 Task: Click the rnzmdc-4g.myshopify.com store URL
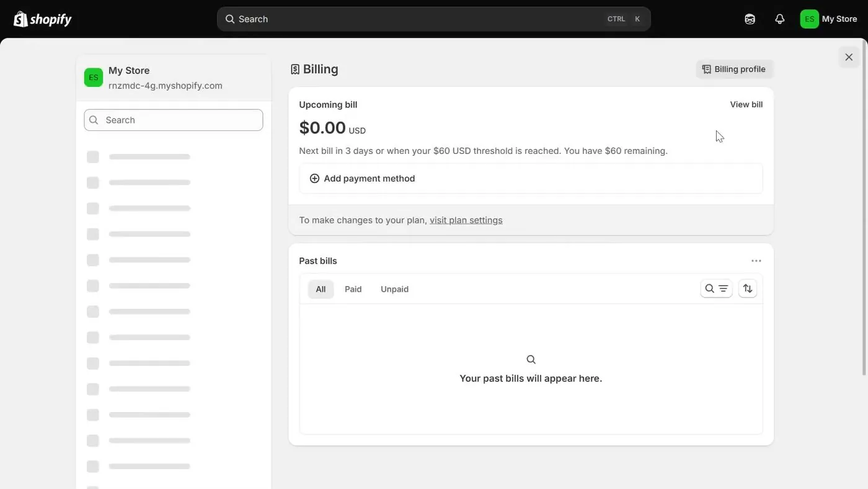tap(166, 86)
